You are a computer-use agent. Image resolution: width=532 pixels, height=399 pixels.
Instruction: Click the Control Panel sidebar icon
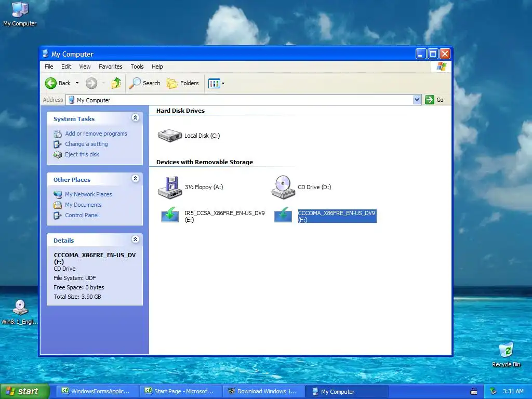(58, 216)
